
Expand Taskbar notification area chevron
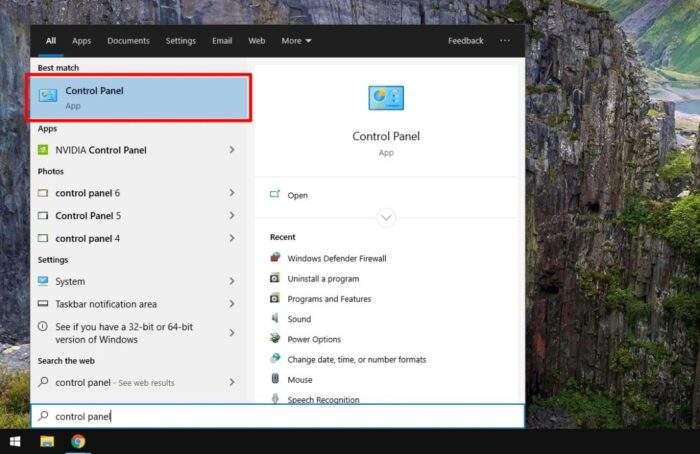tap(232, 304)
